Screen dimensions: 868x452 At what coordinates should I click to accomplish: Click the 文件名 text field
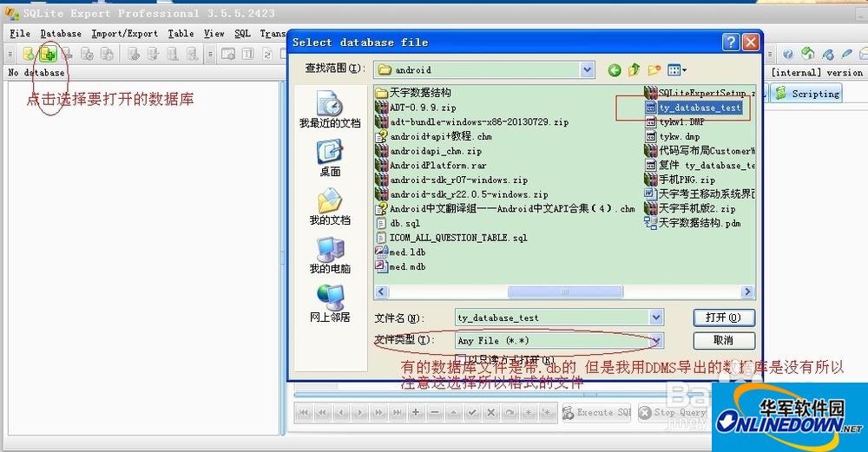pos(552,318)
